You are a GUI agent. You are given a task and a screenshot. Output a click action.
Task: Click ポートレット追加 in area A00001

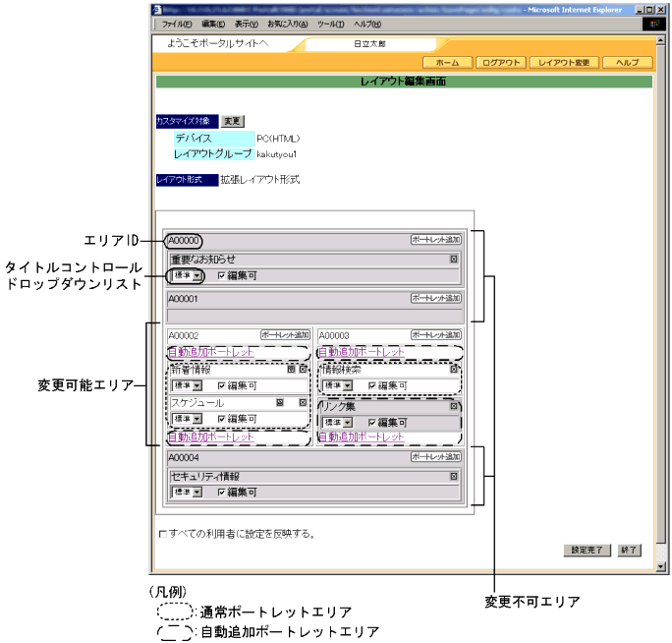[436, 298]
